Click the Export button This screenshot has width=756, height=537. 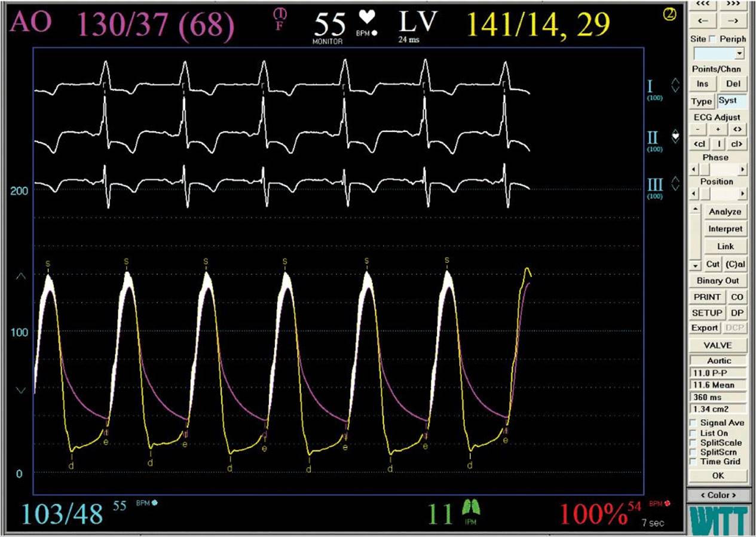tap(705, 328)
